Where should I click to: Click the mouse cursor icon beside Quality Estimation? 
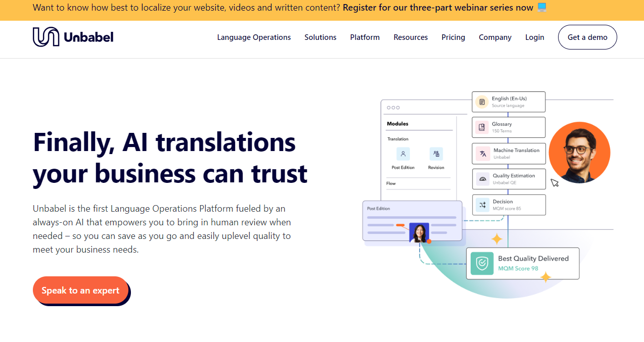click(x=555, y=183)
